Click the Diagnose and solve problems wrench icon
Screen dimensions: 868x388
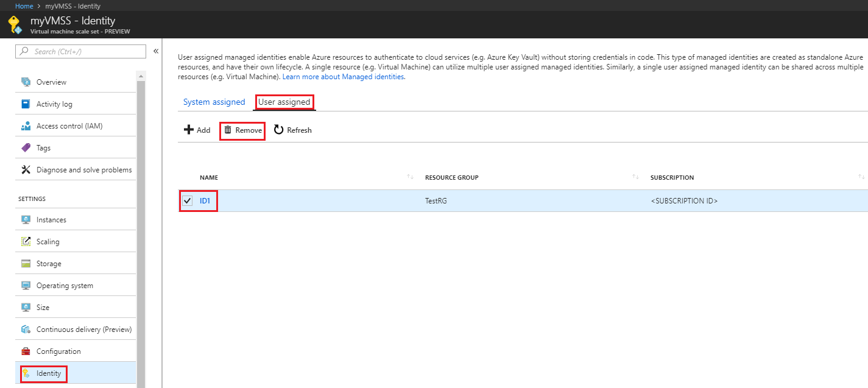tap(26, 170)
